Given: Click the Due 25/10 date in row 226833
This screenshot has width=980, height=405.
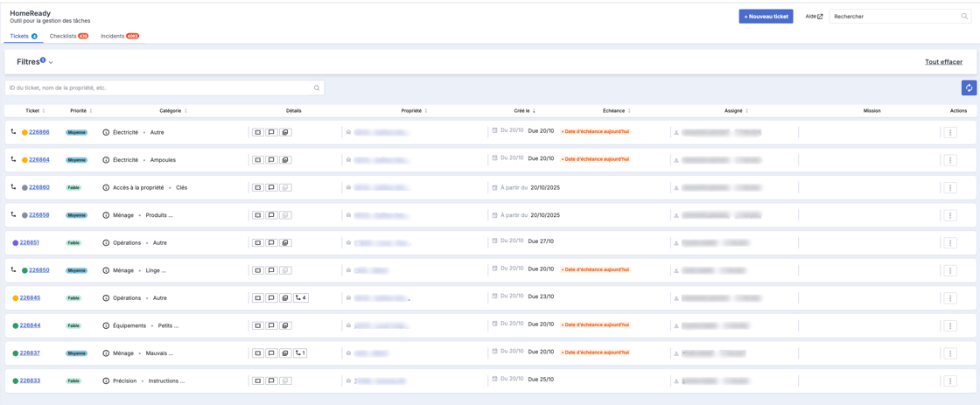Looking at the screenshot, I should 542,381.
